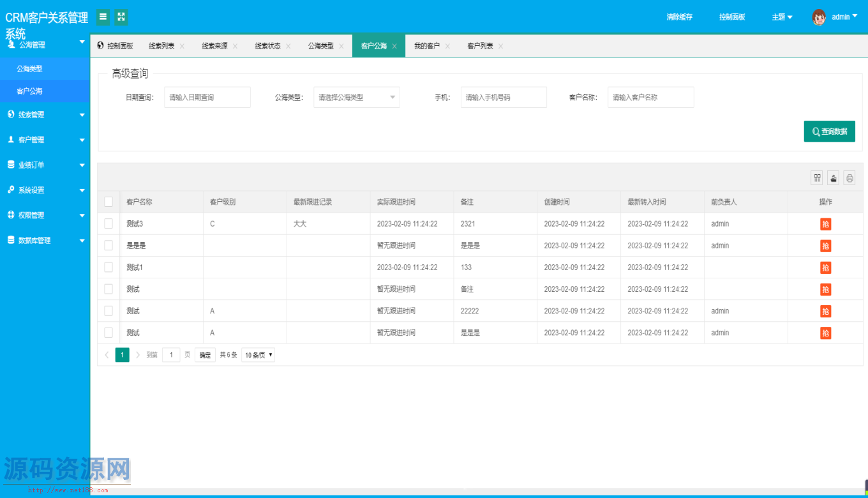Screen dimensions: 868x498
Task: Open the 公海类型 dropdown in query form
Action: point(356,98)
